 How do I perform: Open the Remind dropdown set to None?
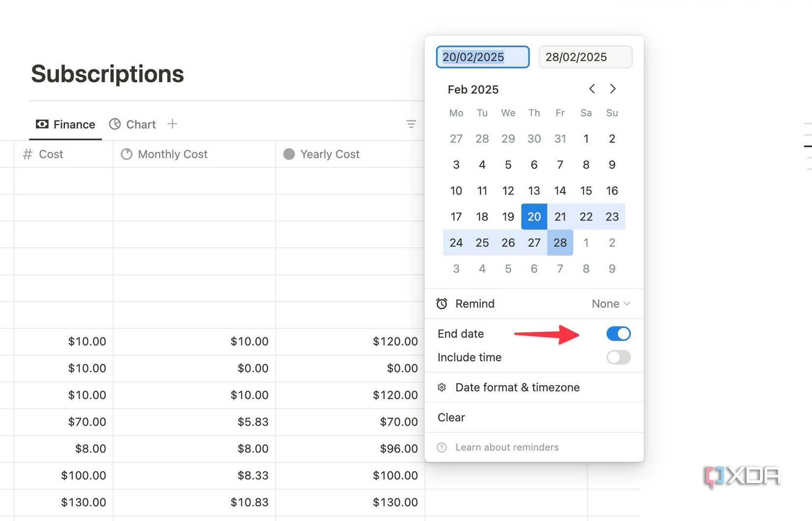point(610,304)
